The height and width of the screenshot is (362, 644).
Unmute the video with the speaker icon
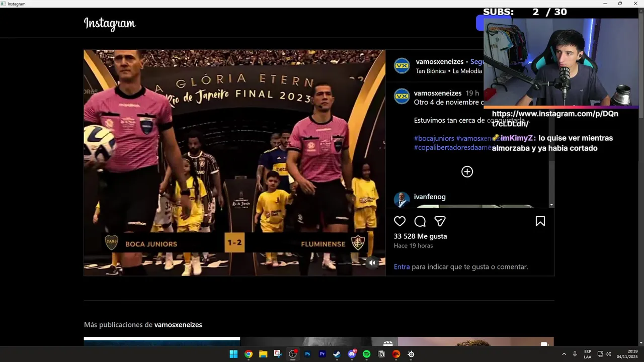pyautogui.click(x=372, y=262)
